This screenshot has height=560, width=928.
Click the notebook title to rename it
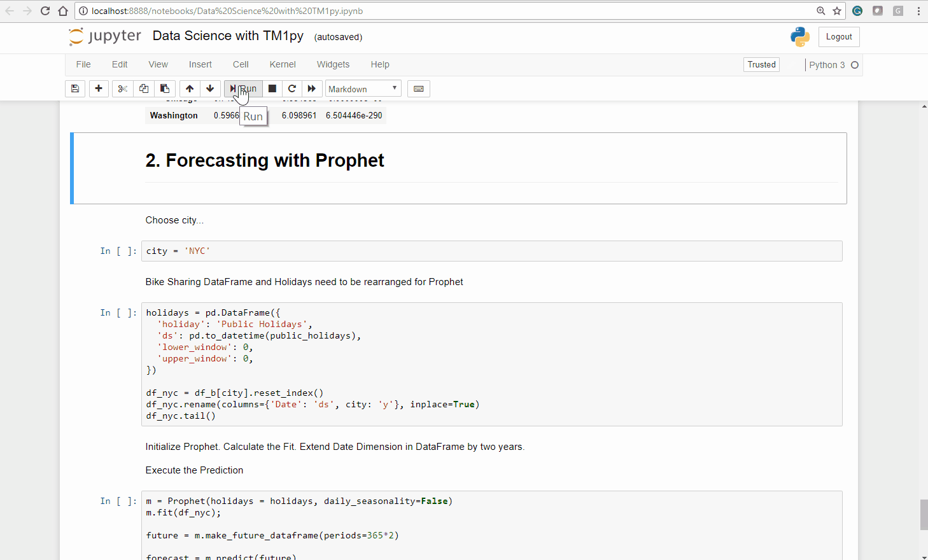228,36
